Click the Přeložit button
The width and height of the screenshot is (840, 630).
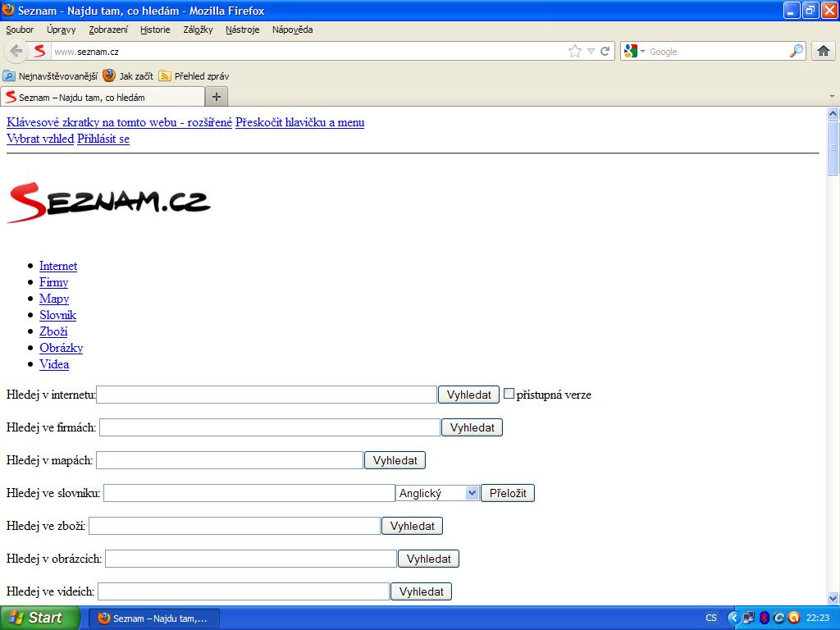coord(508,493)
